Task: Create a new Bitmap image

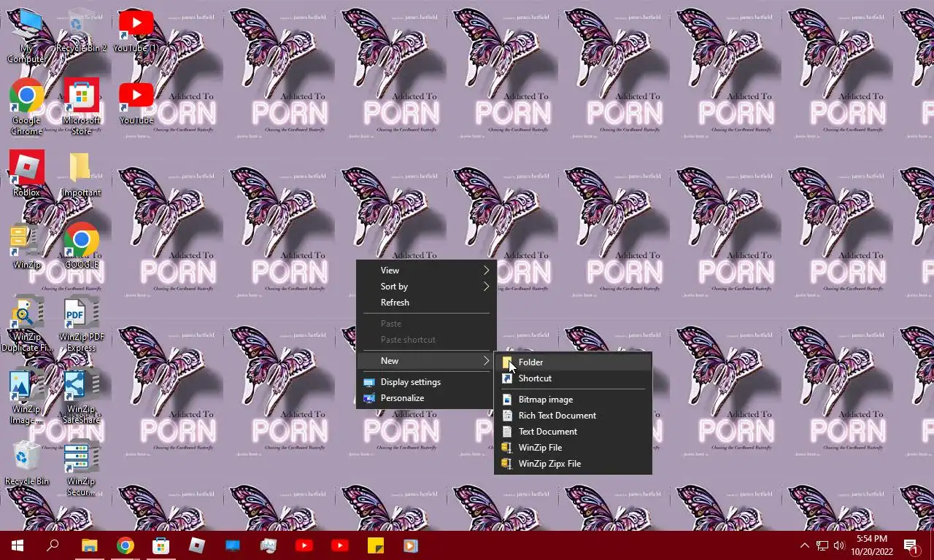Action: [x=573, y=400]
